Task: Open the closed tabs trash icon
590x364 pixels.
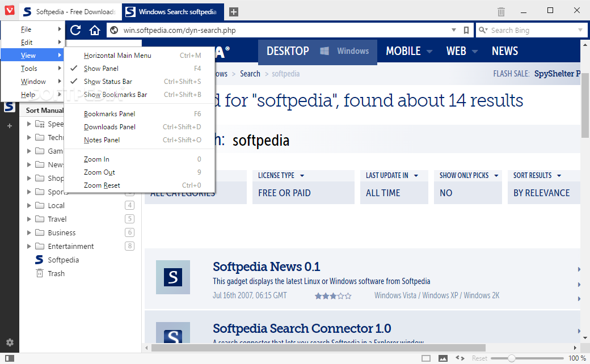Action: (501, 12)
